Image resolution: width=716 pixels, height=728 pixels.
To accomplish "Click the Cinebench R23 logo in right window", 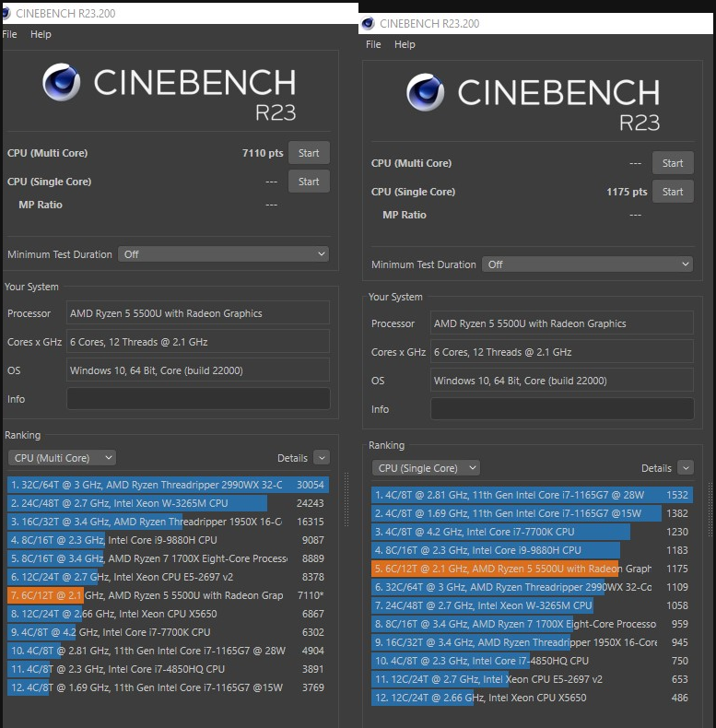I will click(533, 102).
